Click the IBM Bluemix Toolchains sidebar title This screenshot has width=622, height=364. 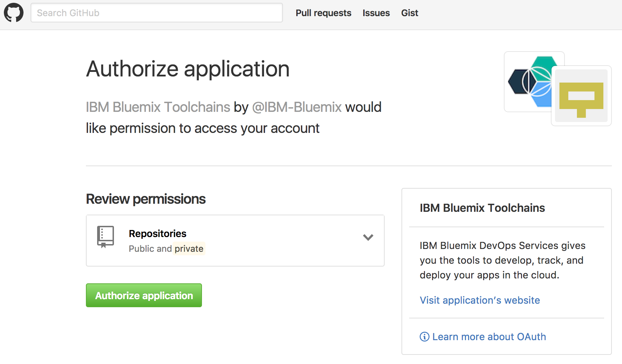(x=482, y=208)
